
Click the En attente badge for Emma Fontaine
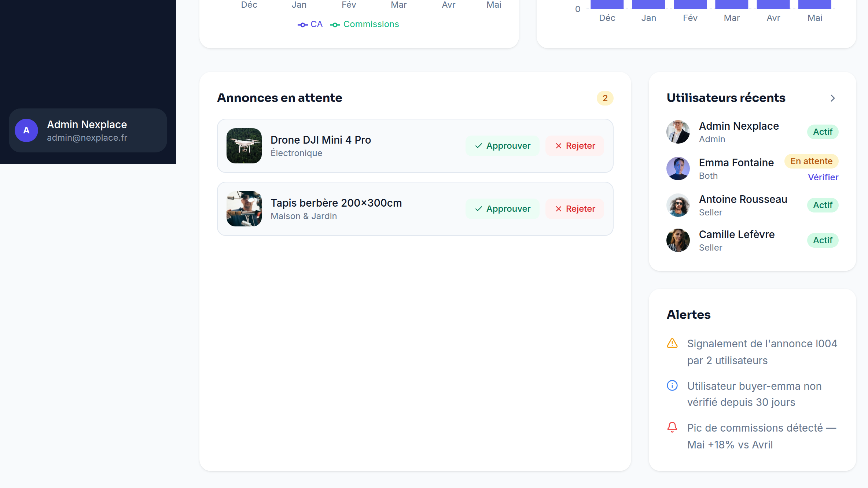812,161
